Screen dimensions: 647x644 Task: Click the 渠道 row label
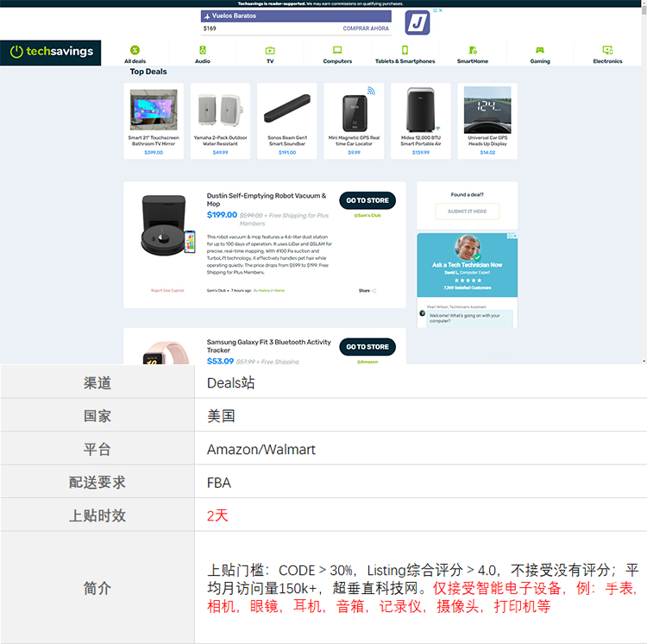97,382
